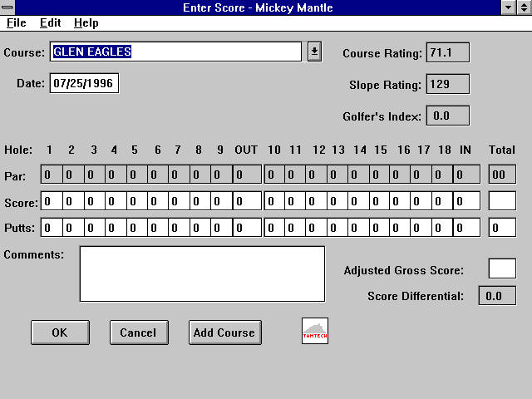Open the File menu
Screen dimensions: 532x399
16,23
